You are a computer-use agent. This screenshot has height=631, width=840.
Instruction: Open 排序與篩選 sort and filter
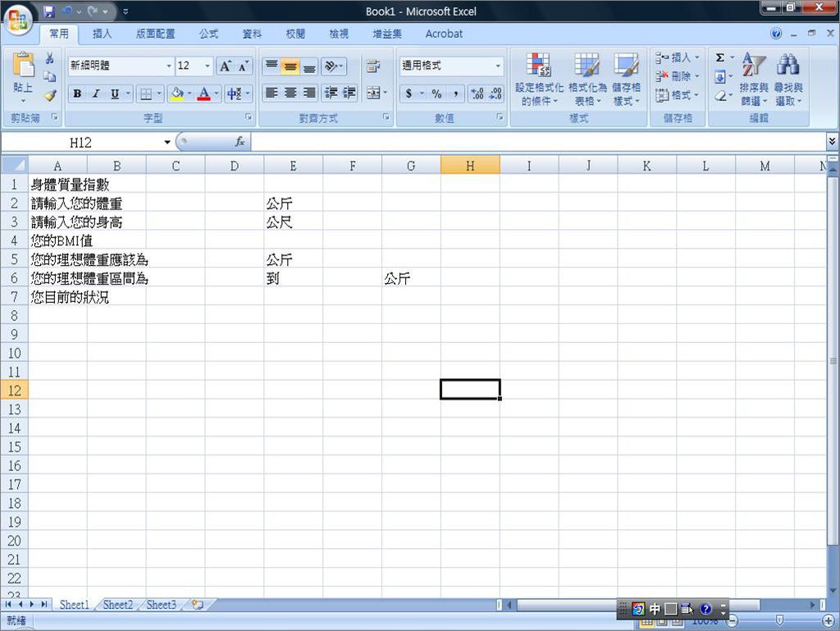pos(754,80)
